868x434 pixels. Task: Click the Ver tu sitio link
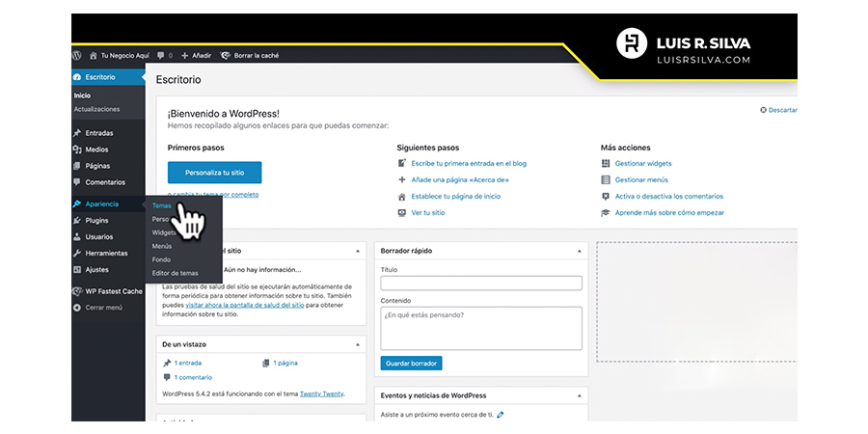[x=428, y=212]
